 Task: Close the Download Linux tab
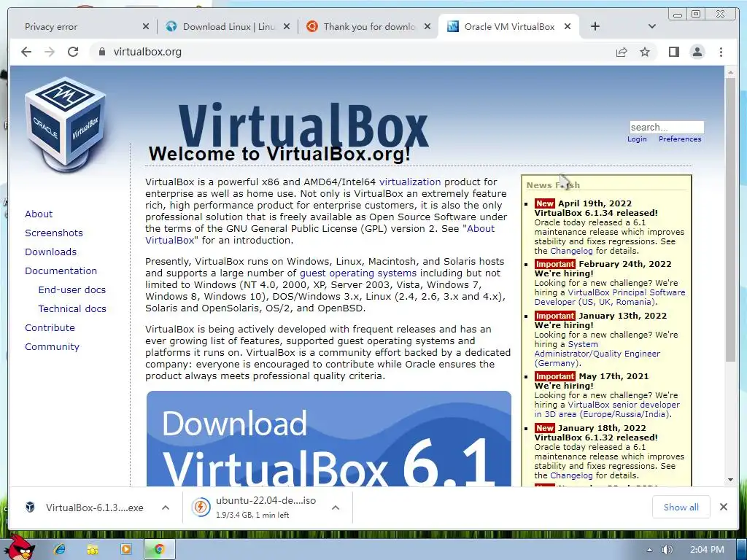click(x=286, y=27)
